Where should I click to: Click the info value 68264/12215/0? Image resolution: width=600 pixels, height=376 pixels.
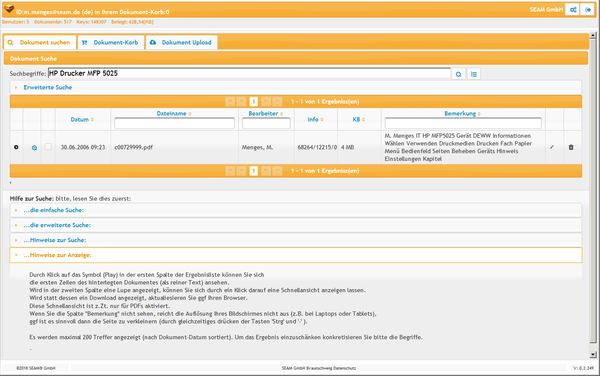(317, 147)
